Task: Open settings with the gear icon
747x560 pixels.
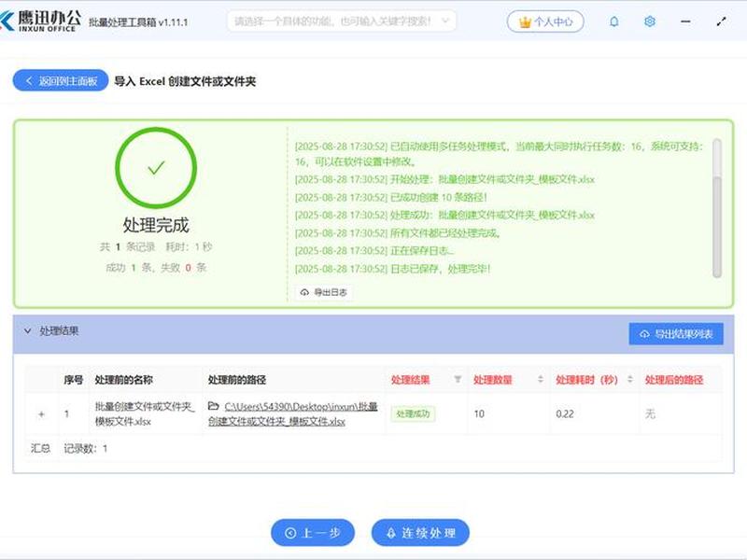Action: 649,21
